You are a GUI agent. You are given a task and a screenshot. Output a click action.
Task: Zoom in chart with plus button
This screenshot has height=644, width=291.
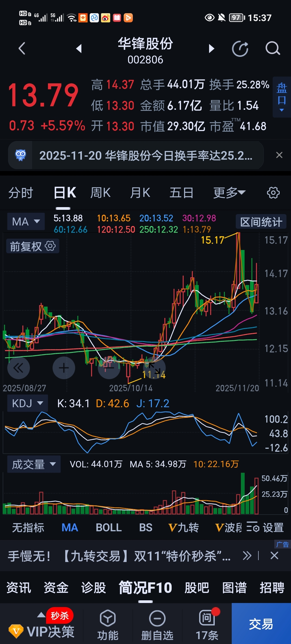point(64,368)
